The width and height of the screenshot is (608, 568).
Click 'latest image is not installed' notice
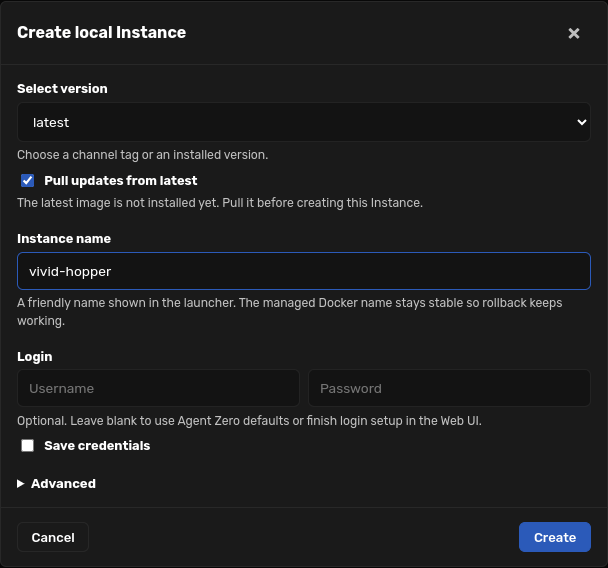tap(220, 203)
